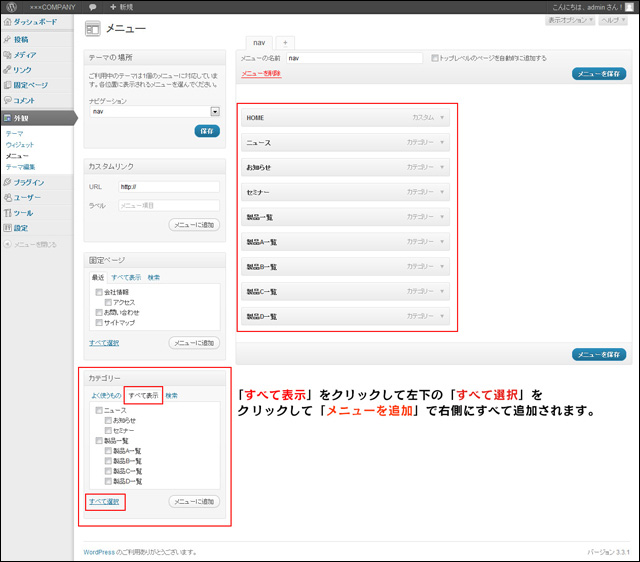Screen dimensions: 640x562
Task: Open the 表示オプション pull-down panel
Action: 568,20
